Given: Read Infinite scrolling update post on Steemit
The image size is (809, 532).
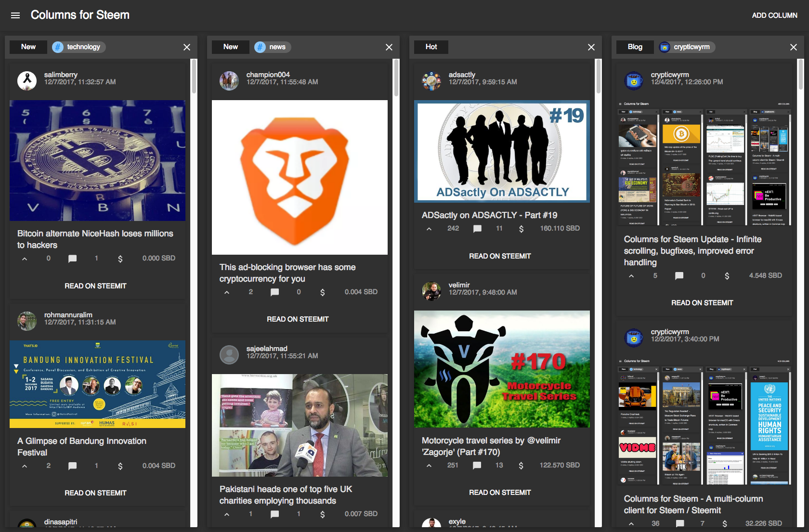Looking at the screenshot, I should [703, 303].
